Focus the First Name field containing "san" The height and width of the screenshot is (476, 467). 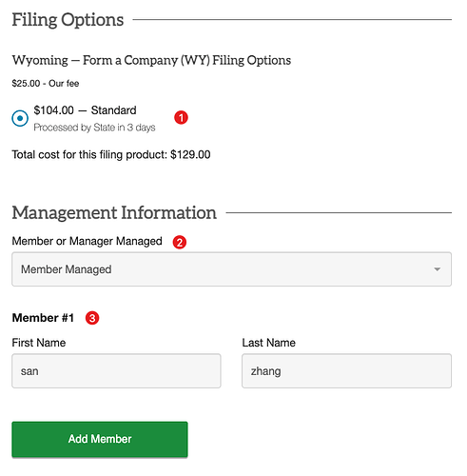116,371
